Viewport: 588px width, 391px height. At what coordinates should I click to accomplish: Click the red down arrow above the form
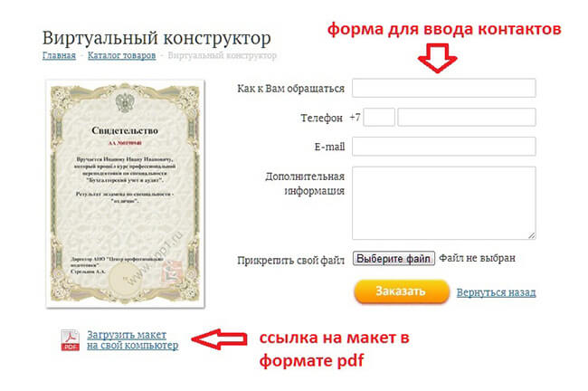click(x=437, y=58)
